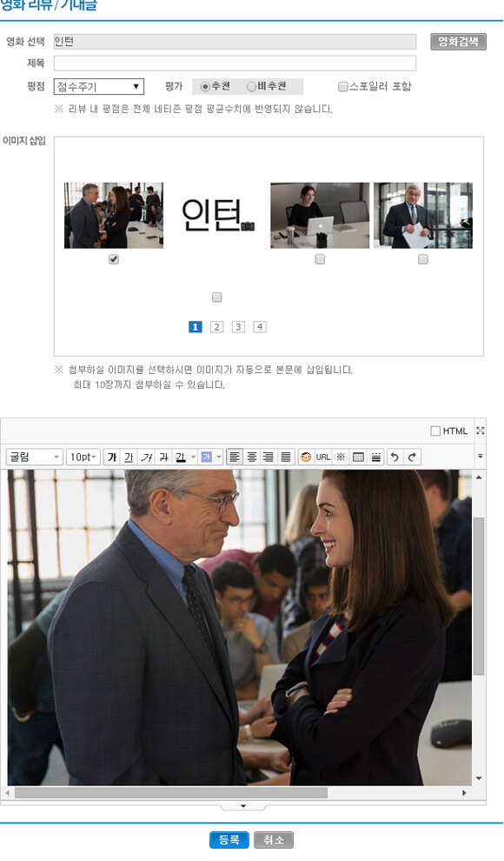This screenshot has width=504, height=861.
Task: Open the 점수주기 rating dropdown
Action: click(x=99, y=87)
